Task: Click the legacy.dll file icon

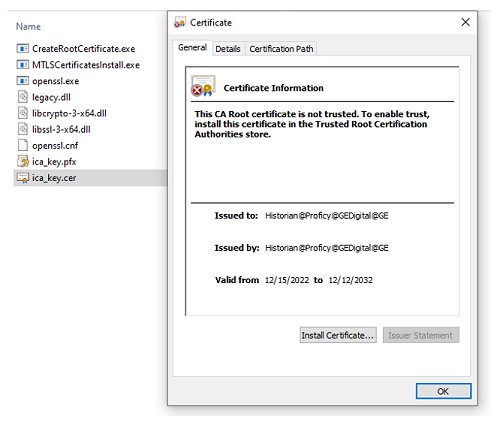Action: 23,97
